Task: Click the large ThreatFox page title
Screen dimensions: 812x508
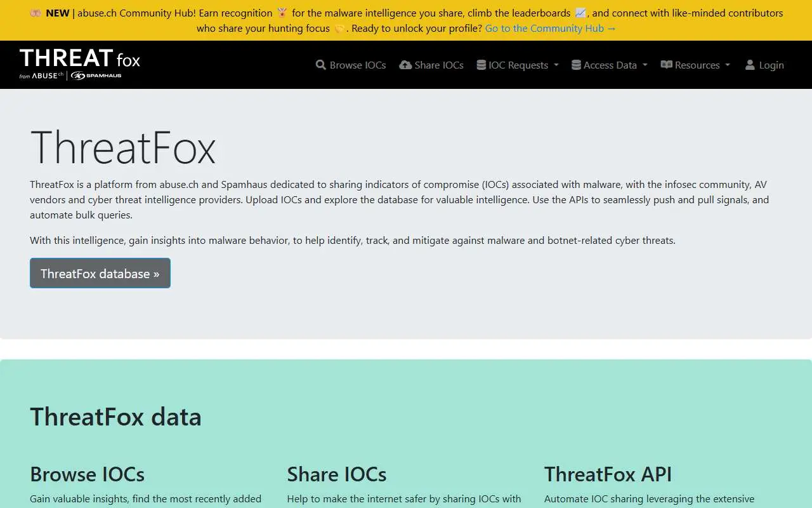Action: click(x=123, y=147)
